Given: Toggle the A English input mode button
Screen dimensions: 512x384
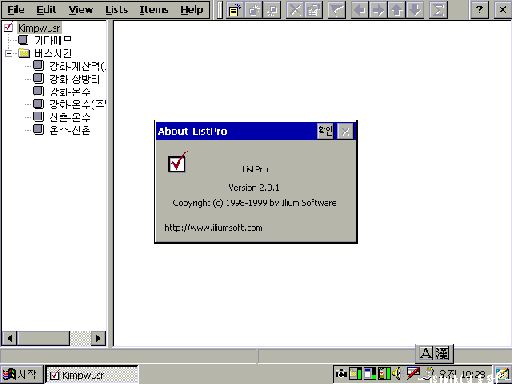Looking at the screenshot, I should coord(426,353).
